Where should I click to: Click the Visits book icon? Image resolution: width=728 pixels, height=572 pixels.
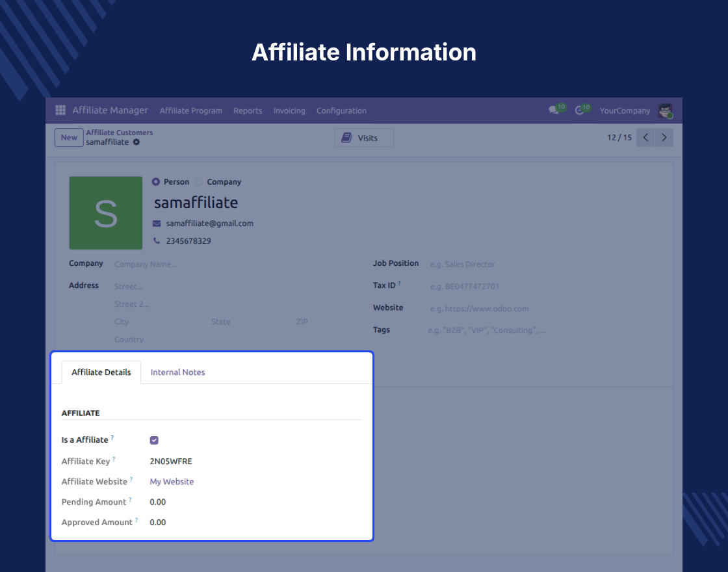pos(346,137)
